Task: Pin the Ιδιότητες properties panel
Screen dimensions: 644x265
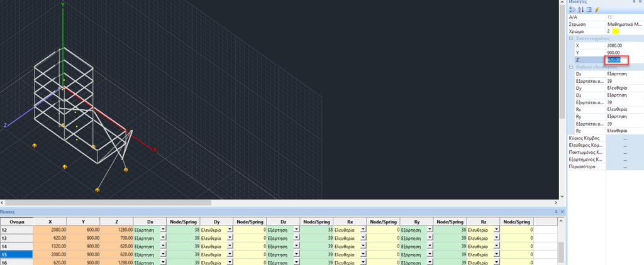Action: pos(634,2)
